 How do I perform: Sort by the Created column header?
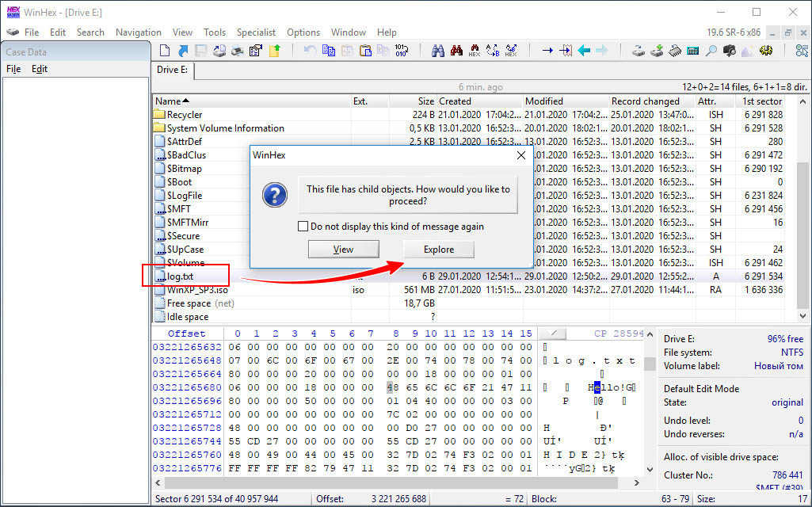click(479, 101)
